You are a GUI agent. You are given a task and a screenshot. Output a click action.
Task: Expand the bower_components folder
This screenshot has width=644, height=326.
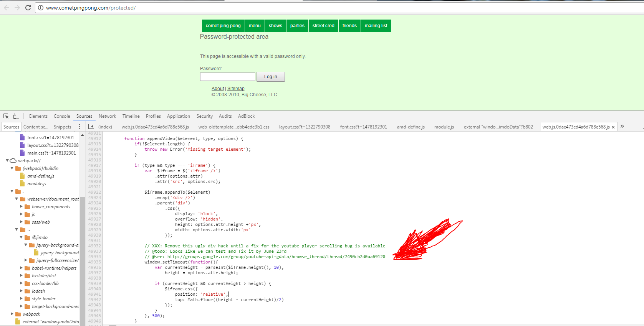[21, 206]
